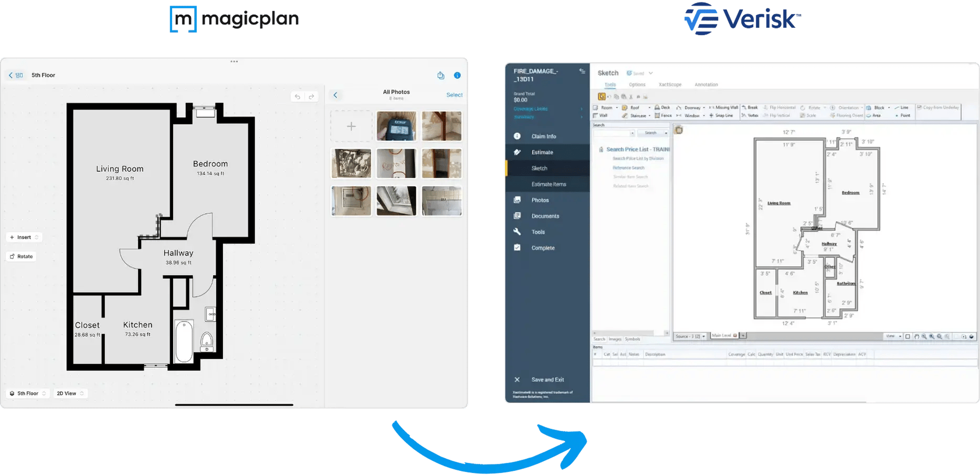
Task: Click Select in All Photos panel
Action: tap(455, 95)
